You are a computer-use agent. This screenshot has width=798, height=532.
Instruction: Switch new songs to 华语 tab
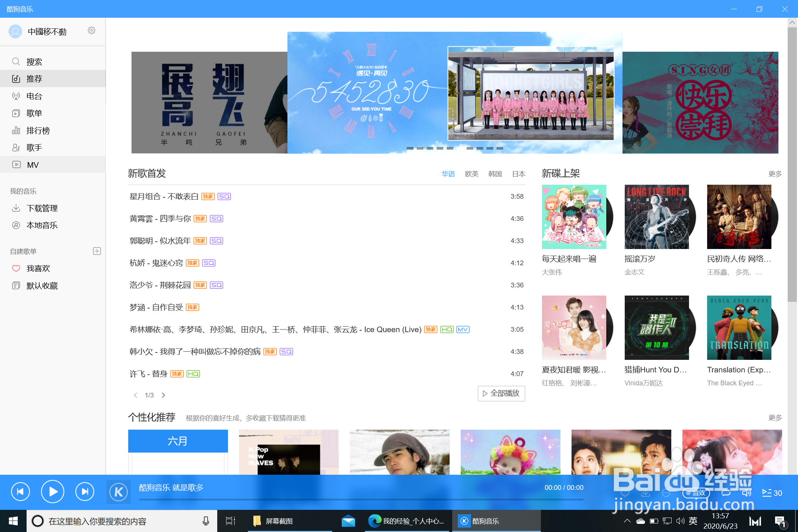tap(448, 174)
